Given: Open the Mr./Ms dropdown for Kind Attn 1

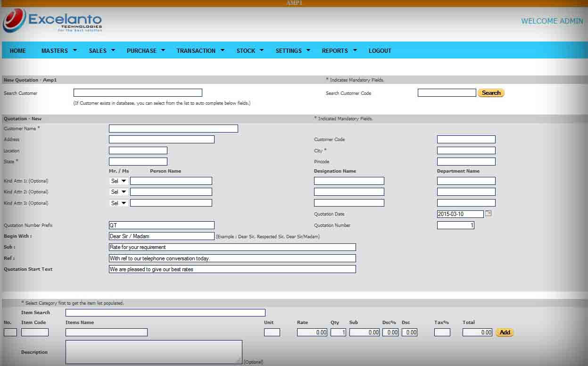Looking at the screenshot, I should 118,181.
